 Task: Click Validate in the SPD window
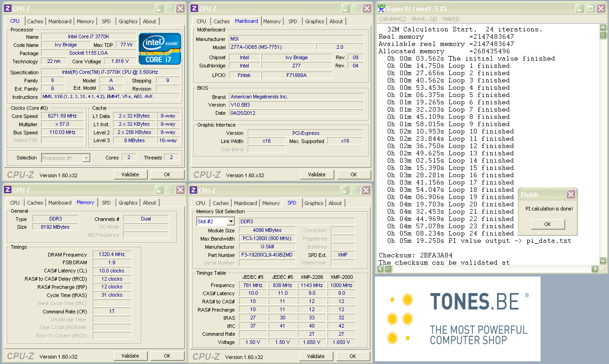(x=316, y=356)
